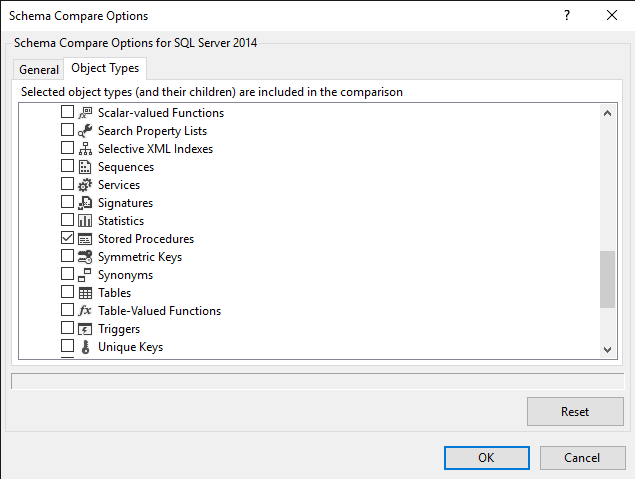Enable the Synonyms checkbox
The image size is (635, 479).
[67, 274]
